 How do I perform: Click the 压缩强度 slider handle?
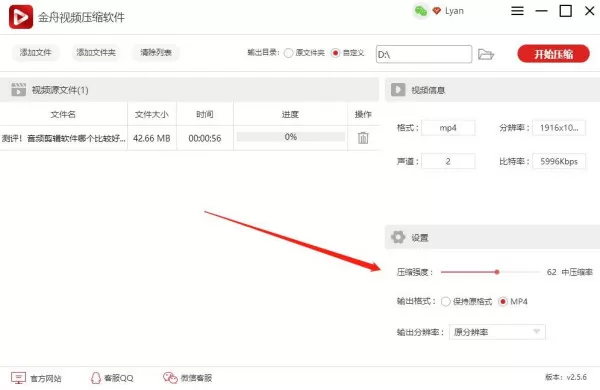[x=497, y=272]
